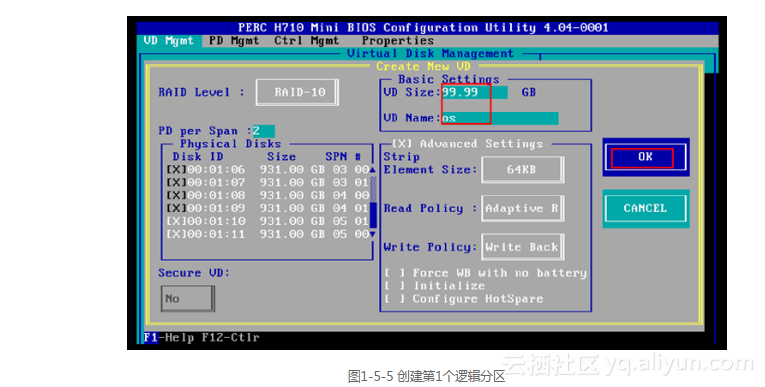Click the physical disks scroll up arrow
Viewport: 765px width, 387px height.
coord(372,170)
